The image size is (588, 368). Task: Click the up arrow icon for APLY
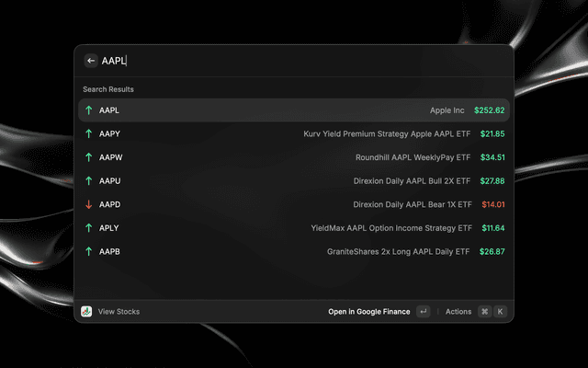[x=88, y=227]
